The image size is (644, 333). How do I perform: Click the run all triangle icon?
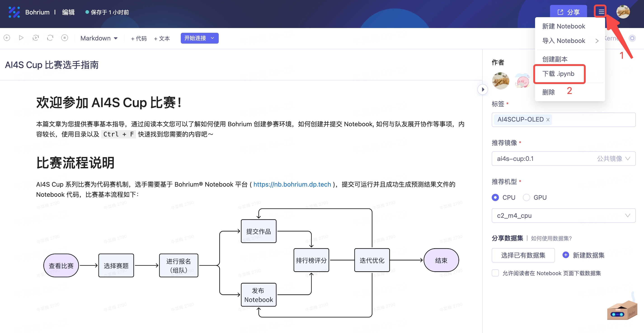[21, 38]
